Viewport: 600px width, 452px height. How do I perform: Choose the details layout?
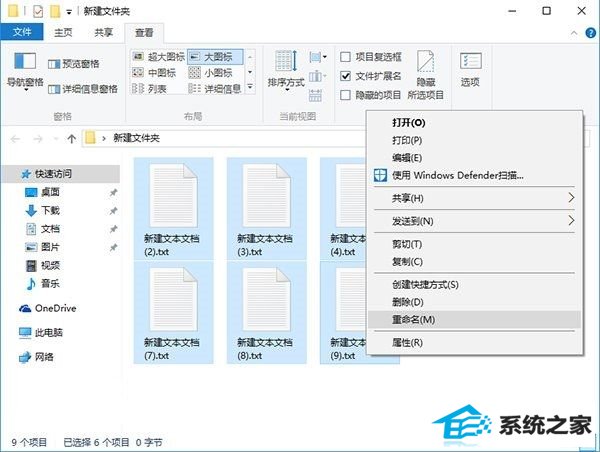point(215,89)
